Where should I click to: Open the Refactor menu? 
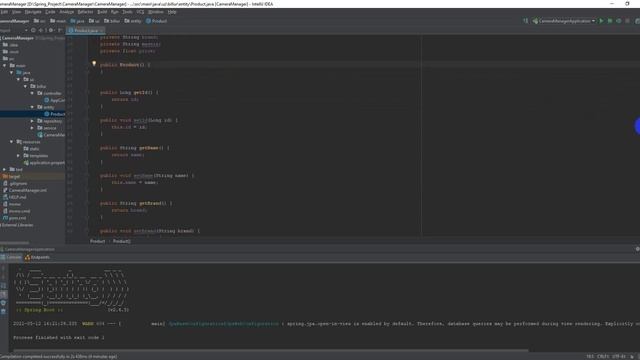tap(85, 12)
